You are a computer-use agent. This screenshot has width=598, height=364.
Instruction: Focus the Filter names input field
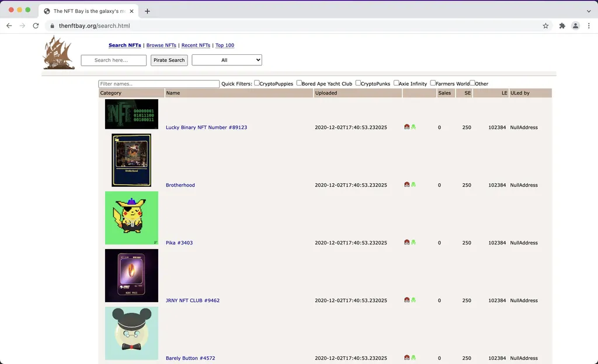(x=159, y=84)
